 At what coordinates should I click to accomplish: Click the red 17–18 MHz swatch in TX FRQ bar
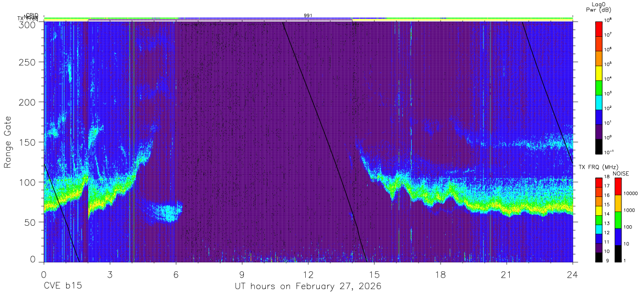pos(599,182)
